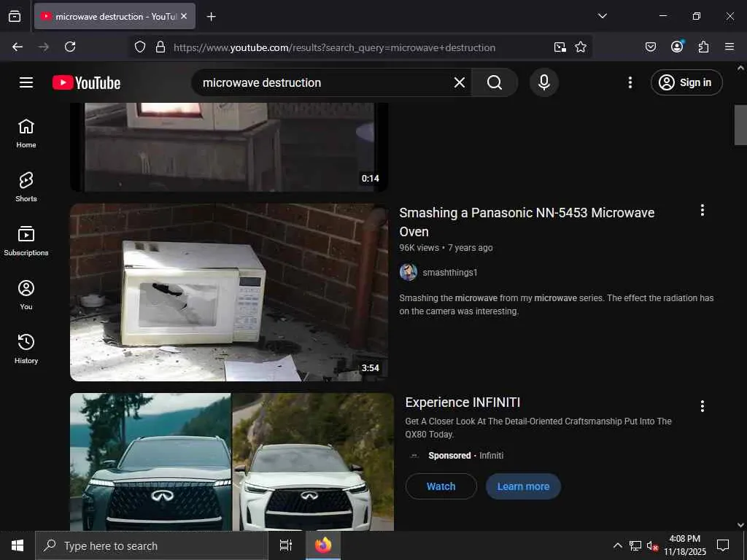The image size is (747, 560).
Task: Click the YouTube logo
Action: pyautogui.click(x=86, y=83)
